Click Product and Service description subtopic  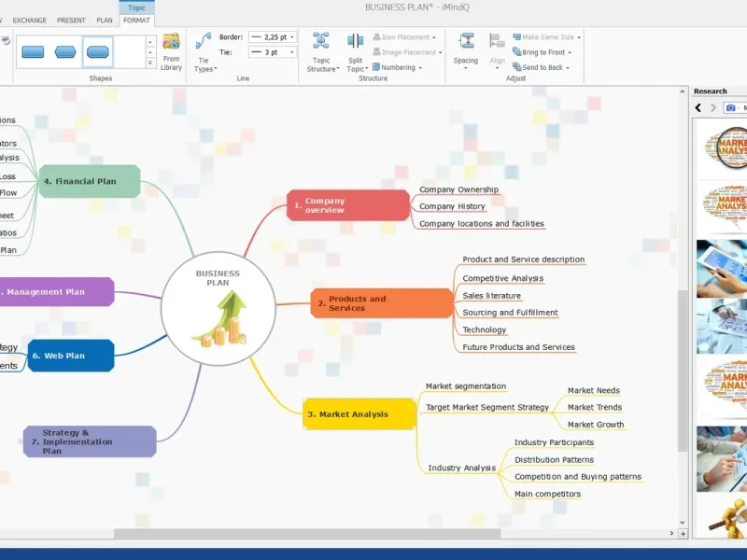[524, 259]
